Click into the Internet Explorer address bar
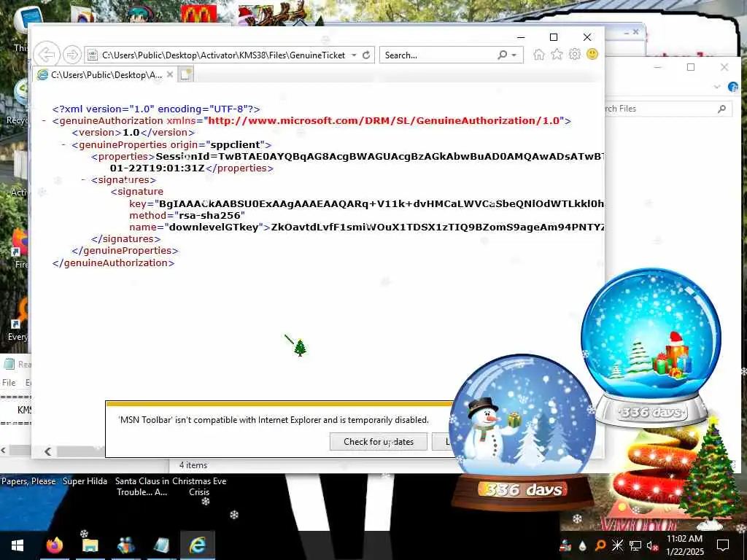 tap(224, 55)
